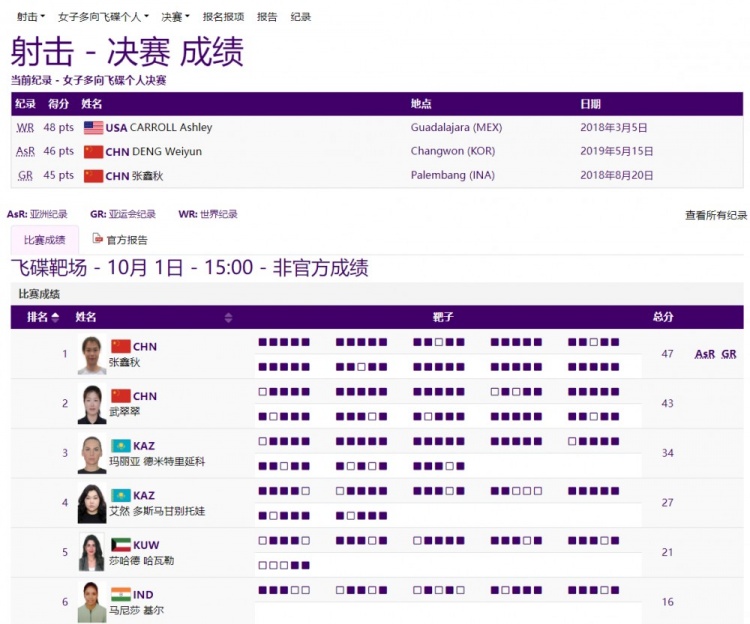The width and height of the screenshot is (750, 624).
Task: Click photo of 莎哈德 哈瓦勒
Action: point(92,553)
